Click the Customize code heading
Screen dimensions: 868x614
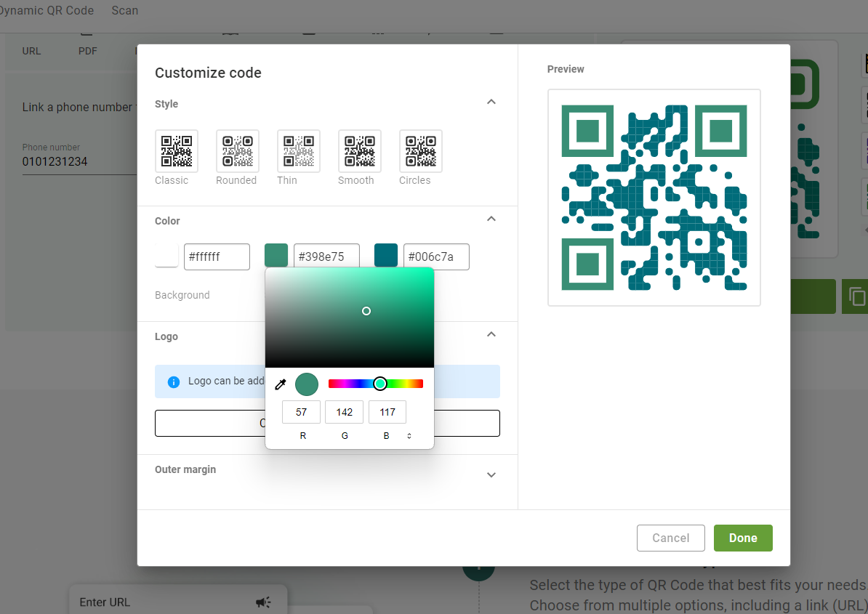tap(208, 73)
